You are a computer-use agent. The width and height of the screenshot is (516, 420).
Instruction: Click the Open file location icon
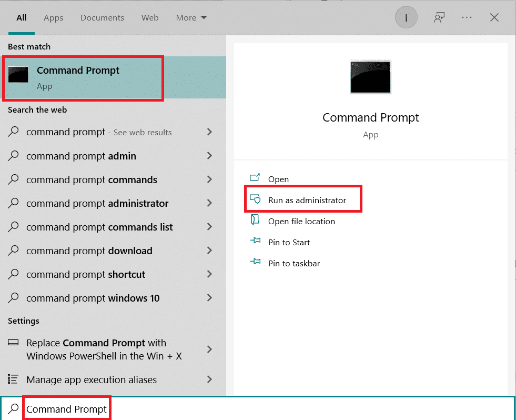(256, 221)
